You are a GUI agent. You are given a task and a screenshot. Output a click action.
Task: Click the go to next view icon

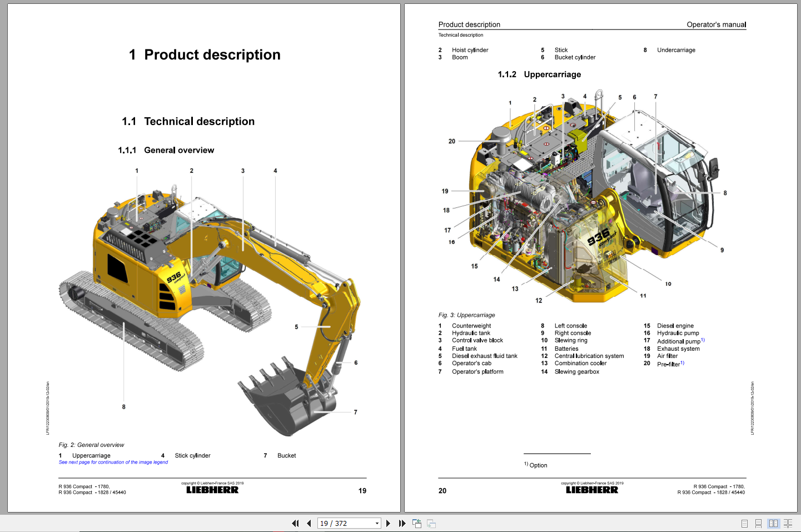431,523
